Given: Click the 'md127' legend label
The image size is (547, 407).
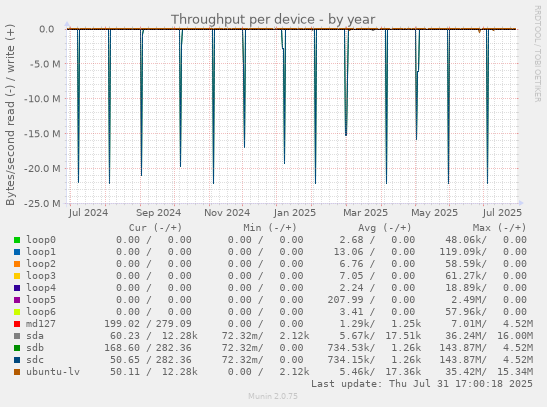Looking at the screenshot, I should point(41,324).
